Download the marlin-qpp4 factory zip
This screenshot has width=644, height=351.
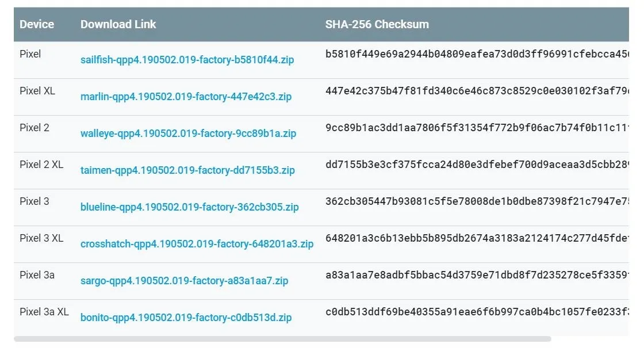point(186,97)
